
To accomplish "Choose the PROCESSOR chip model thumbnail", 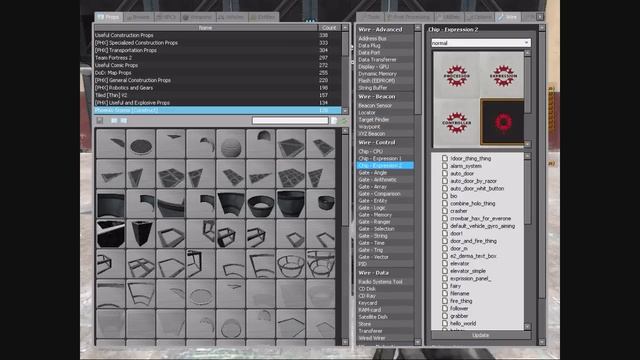I will 456,76.
